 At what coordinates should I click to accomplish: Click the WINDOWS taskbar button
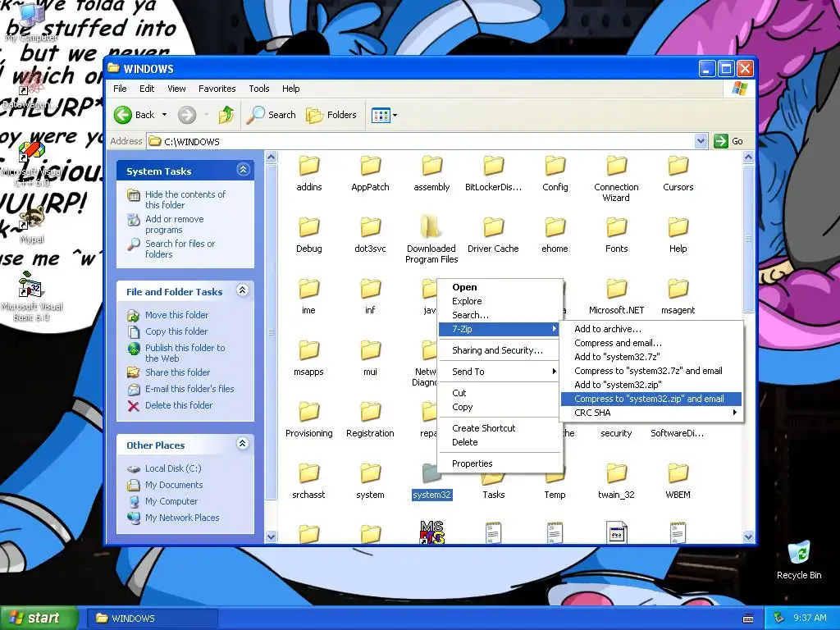pos(152,619)
